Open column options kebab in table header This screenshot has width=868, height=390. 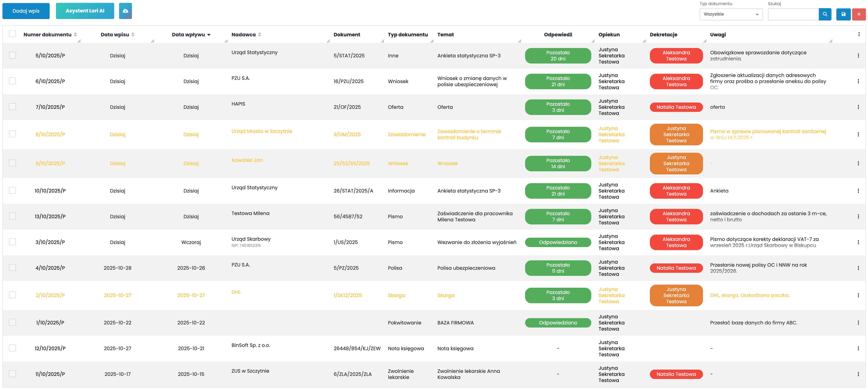(859, 34)
